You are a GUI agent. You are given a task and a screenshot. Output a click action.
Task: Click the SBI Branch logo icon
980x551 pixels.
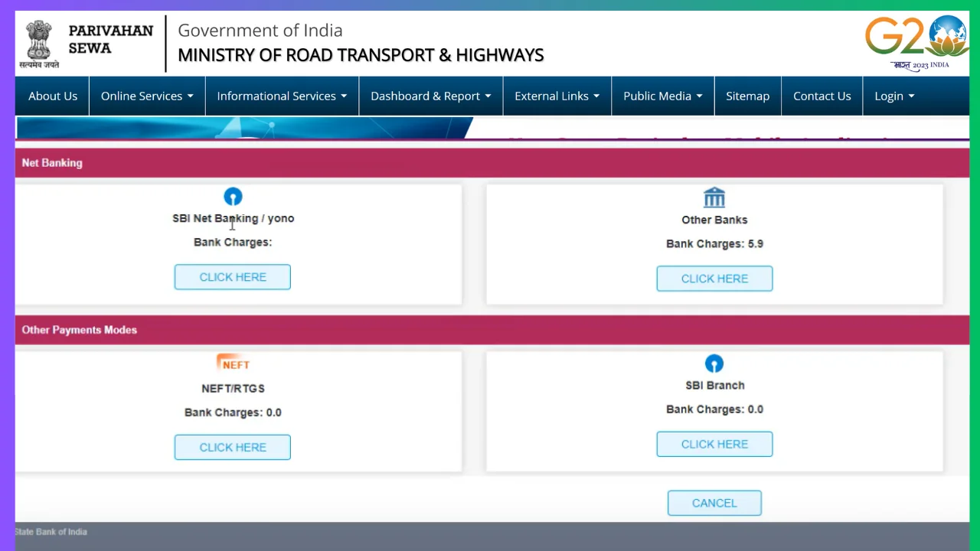714,364
